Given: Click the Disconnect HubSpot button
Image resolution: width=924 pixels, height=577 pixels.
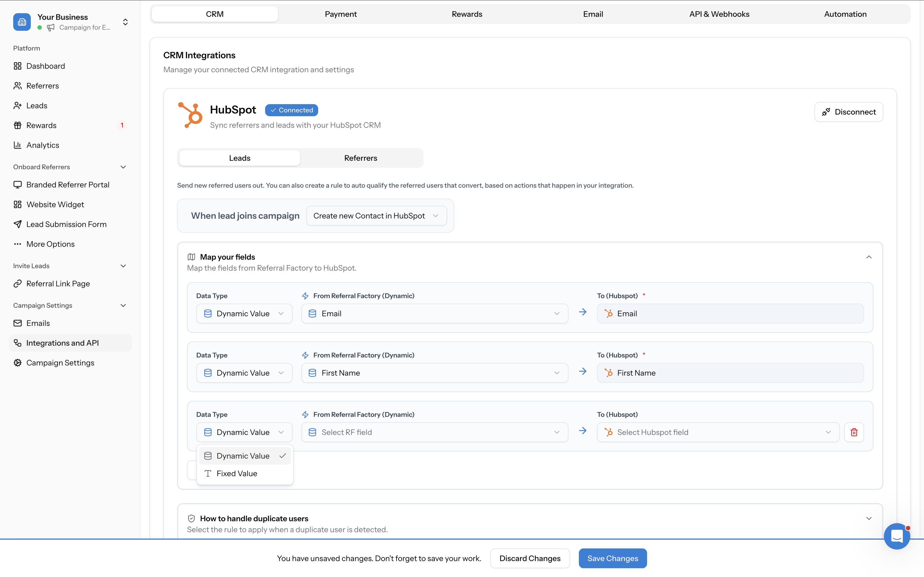Looking at the screenshot, I should pyautogui.click(x=848, y=112).
